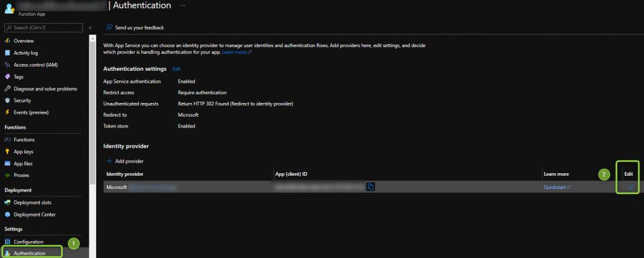The width and height of the screenshot is (644, 258).
Task: Click Edit link beside Authentication settings
Action: (x=176, y=69)
